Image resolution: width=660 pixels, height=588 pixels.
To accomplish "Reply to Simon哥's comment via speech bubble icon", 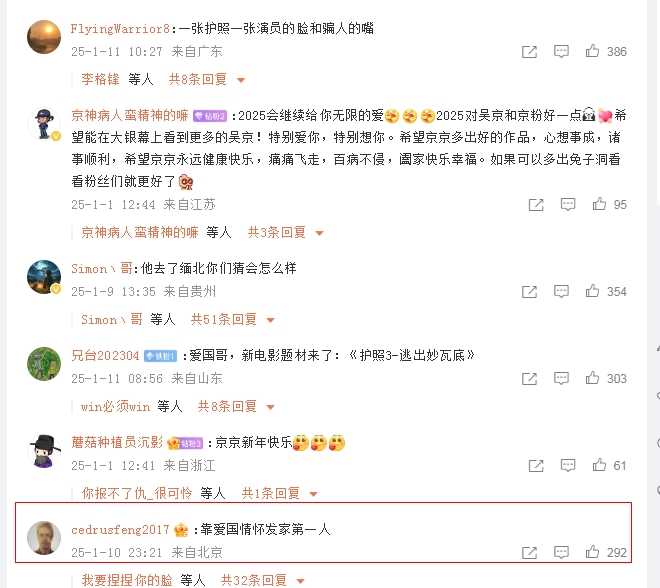I will point(561,291).
